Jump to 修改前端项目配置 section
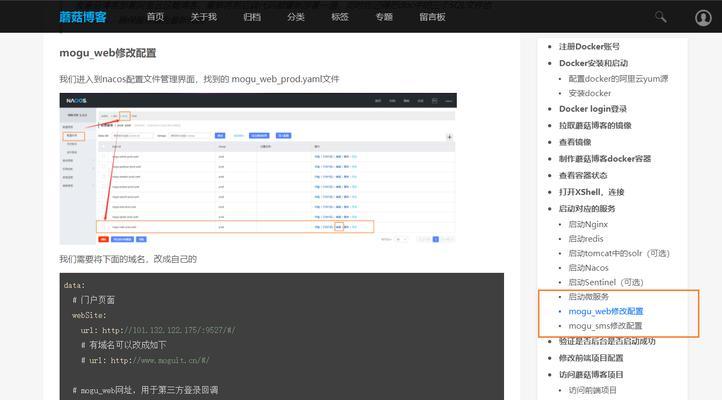Screen dimensions: 722x400 coord(591,358)
